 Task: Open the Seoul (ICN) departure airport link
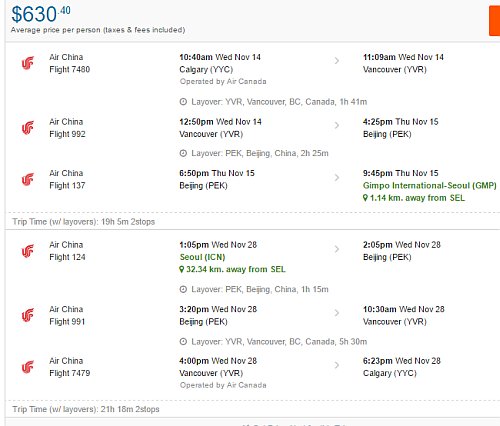pos(202,257)
